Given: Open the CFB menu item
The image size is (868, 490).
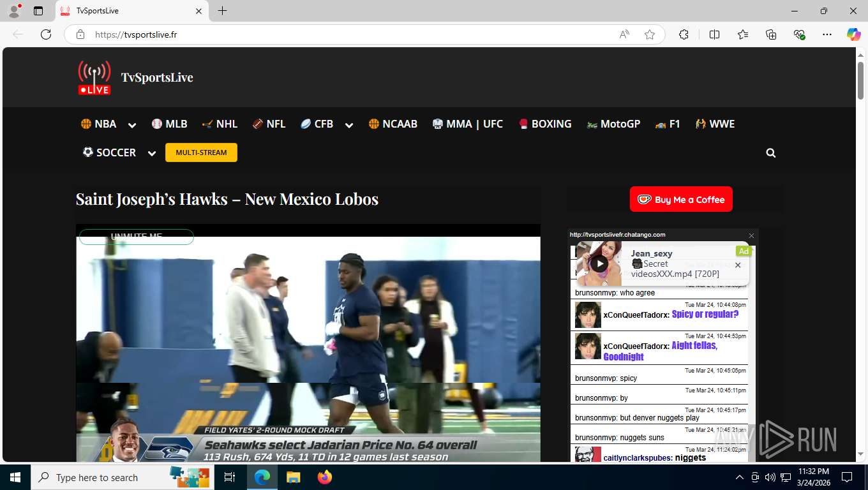Looking at the screenshot, I should tap(317, 124).
